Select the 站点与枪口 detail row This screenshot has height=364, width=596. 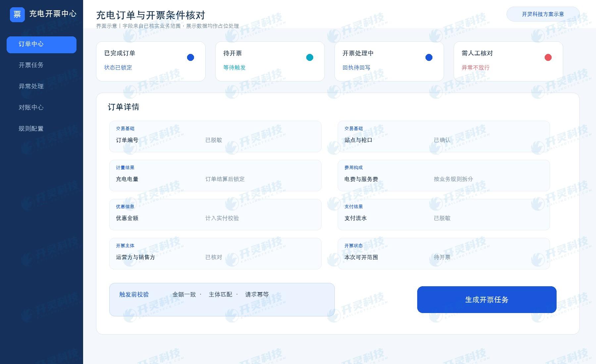444,136
